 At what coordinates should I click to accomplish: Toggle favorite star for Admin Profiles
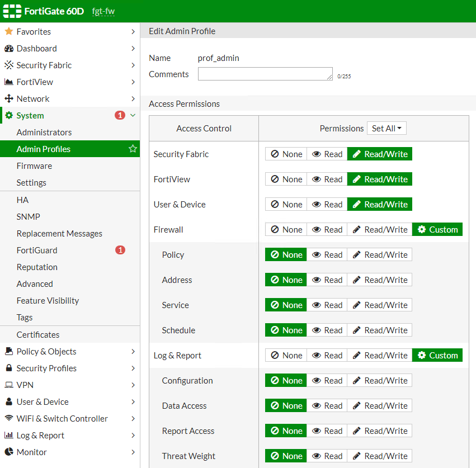pos(133,149)
